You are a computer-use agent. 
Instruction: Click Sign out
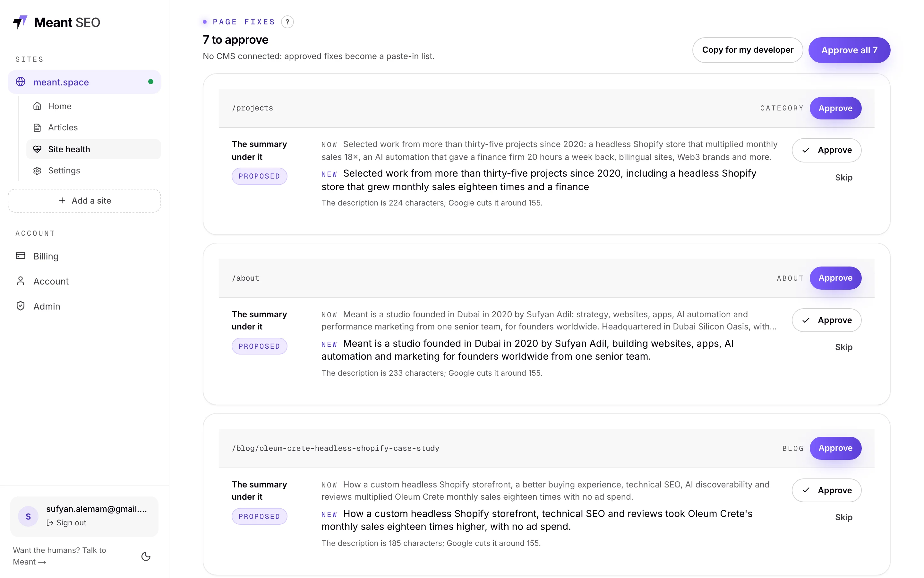click(x=66, y=522)
